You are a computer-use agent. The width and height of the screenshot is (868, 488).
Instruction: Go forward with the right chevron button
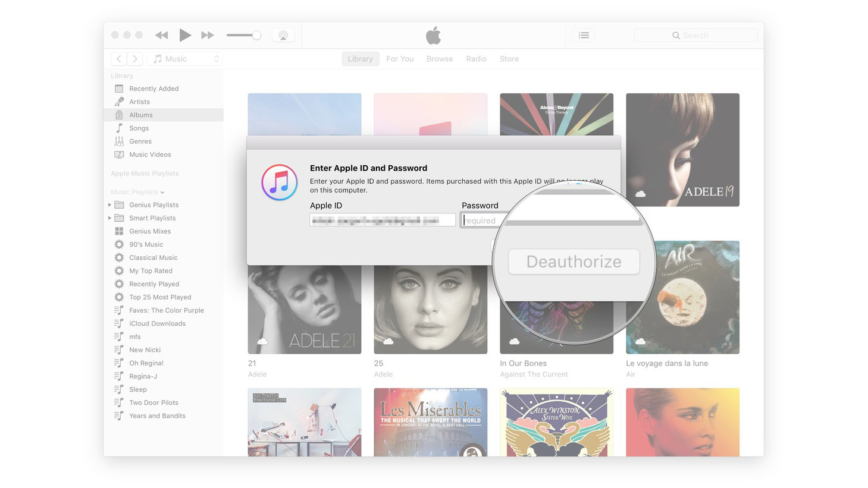(135, 58)
